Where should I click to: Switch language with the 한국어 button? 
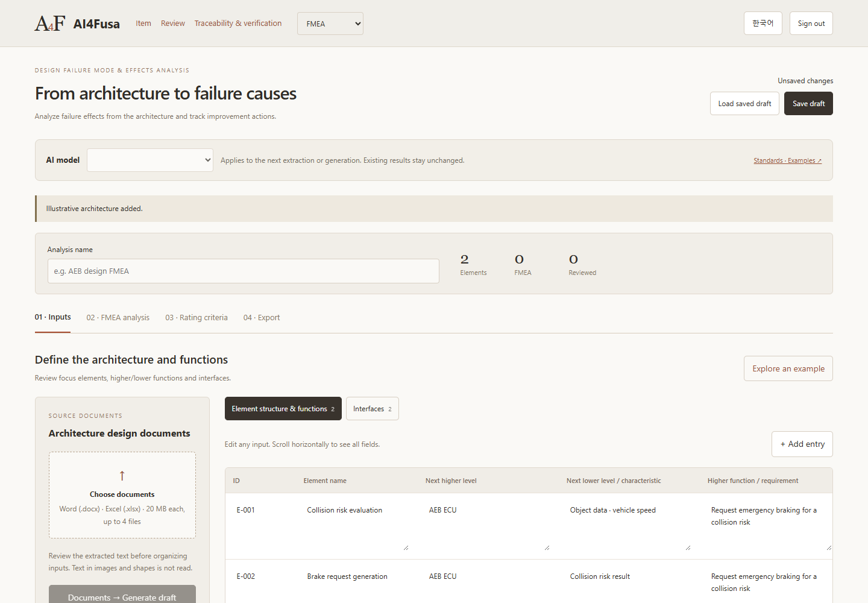click(x=763, y=24)
